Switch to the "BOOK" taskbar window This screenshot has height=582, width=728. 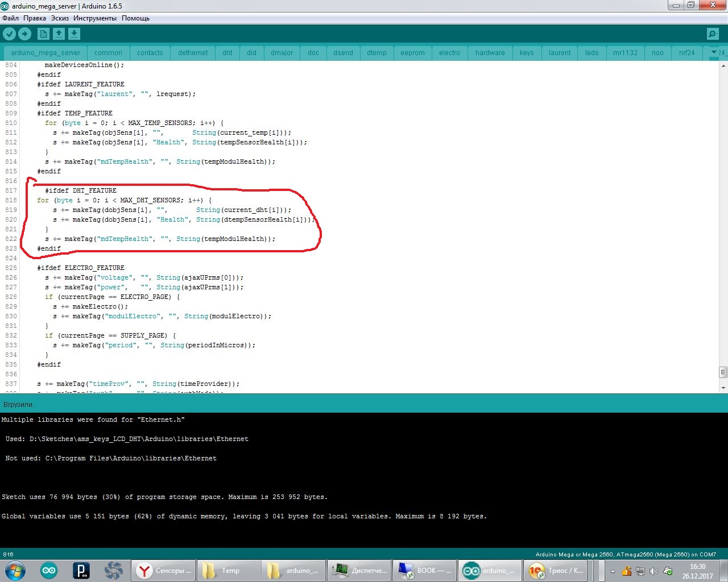(x=424, y=571)
